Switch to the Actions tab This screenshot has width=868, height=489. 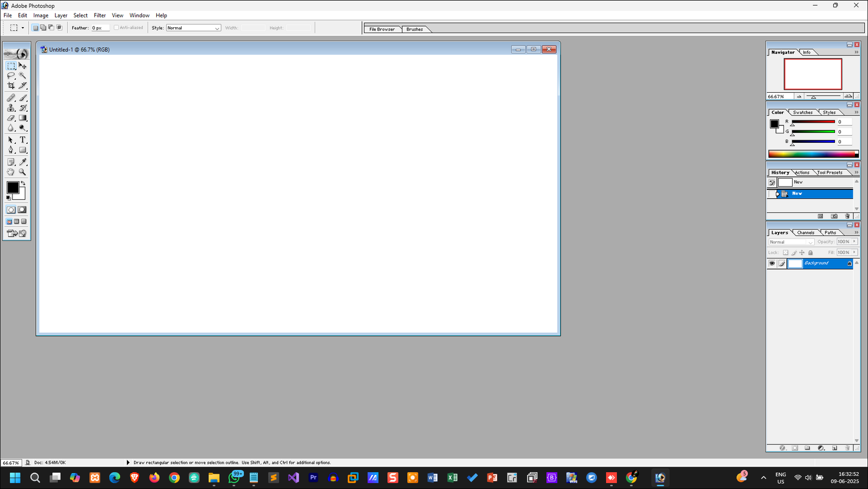pyautogui.click(x=802, y=173)
